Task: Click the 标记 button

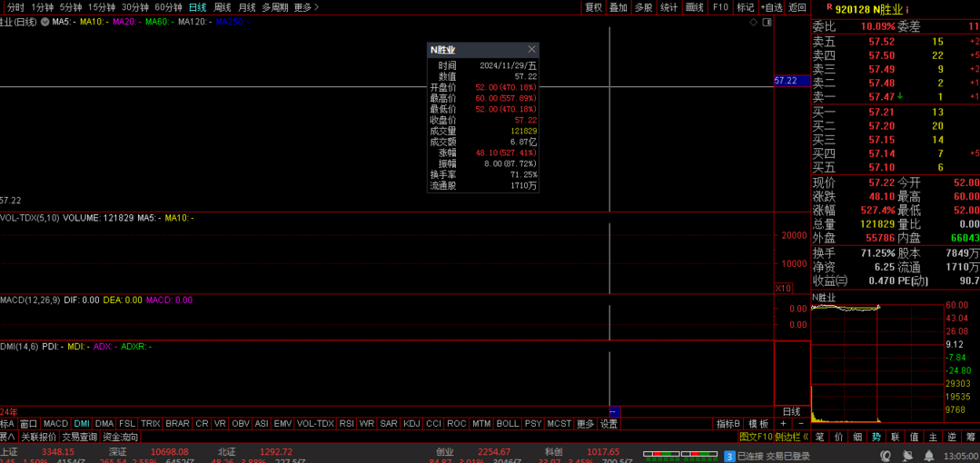Action: click(x=745, y=7)
